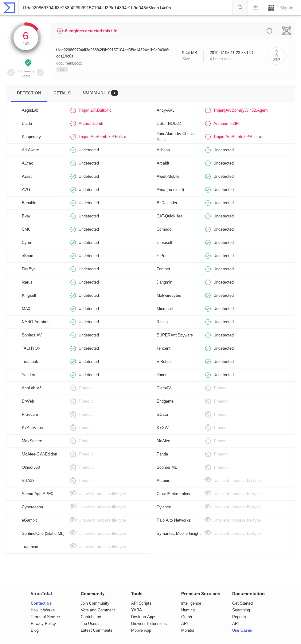Click the file hash search field

pyautogui.click(x=126, y=8)
